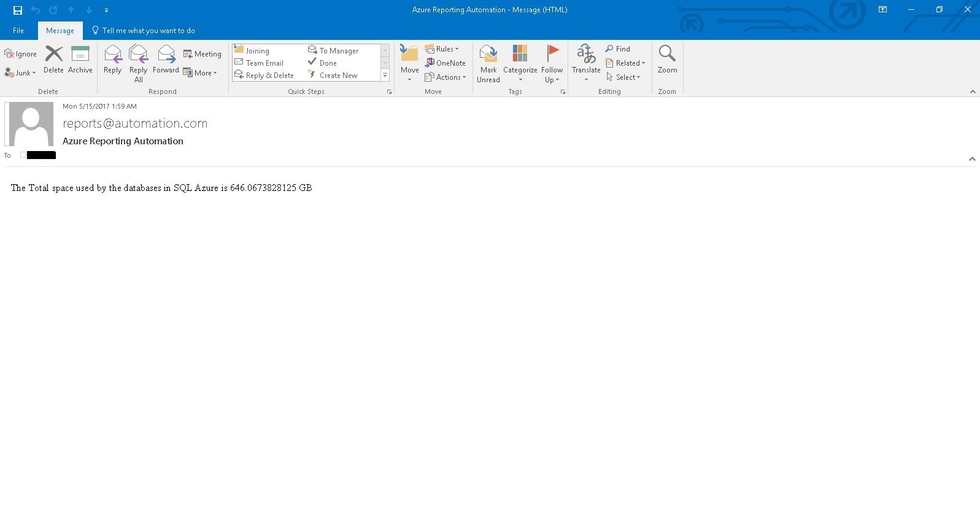
Task: Go to next item with the down arrow
Action: tap(89, 10)
